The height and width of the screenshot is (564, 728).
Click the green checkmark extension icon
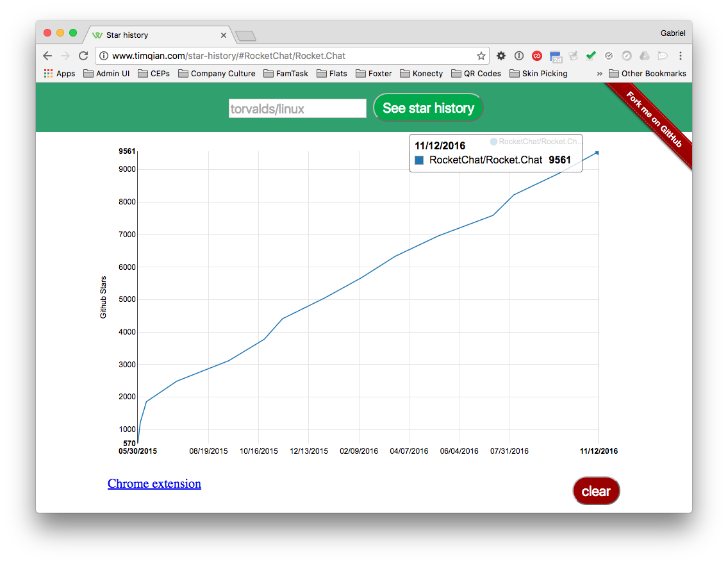[x=591, y=56]
